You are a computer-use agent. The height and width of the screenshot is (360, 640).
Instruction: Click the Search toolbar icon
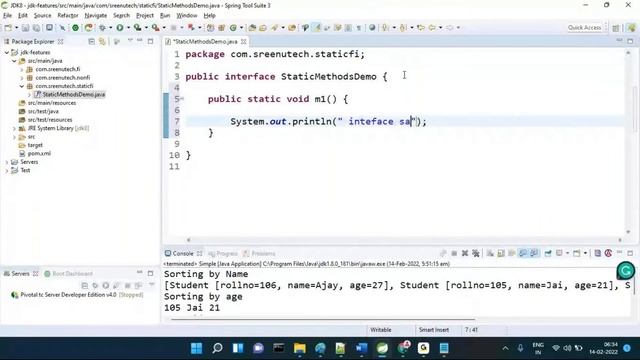tap(274, 28)
